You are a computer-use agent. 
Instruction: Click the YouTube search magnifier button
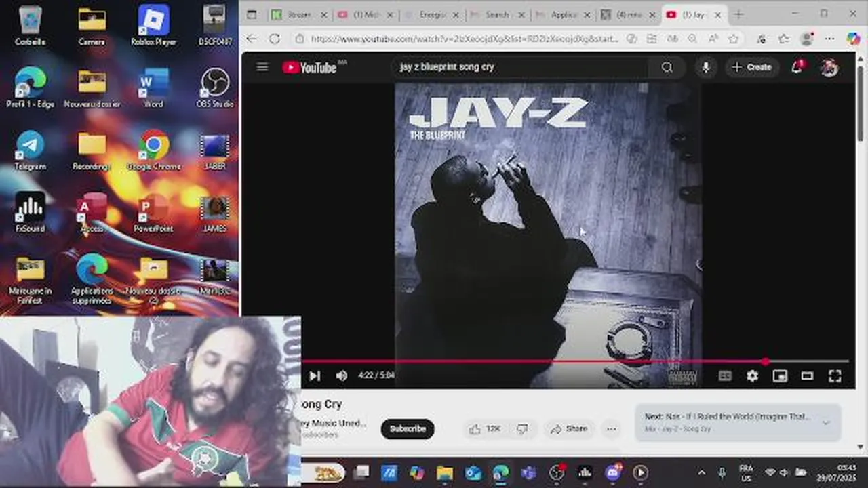click(x=667, y=67)
